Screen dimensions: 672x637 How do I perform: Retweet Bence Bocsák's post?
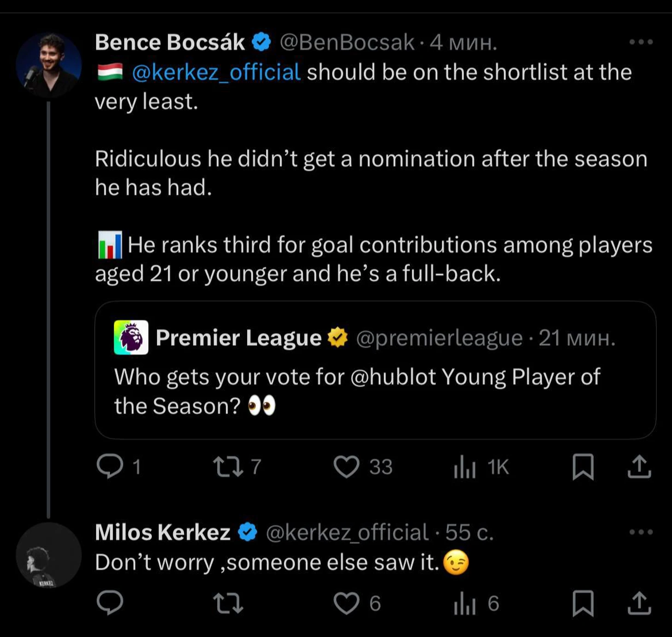pyautogui.click(x=228, y=466)
